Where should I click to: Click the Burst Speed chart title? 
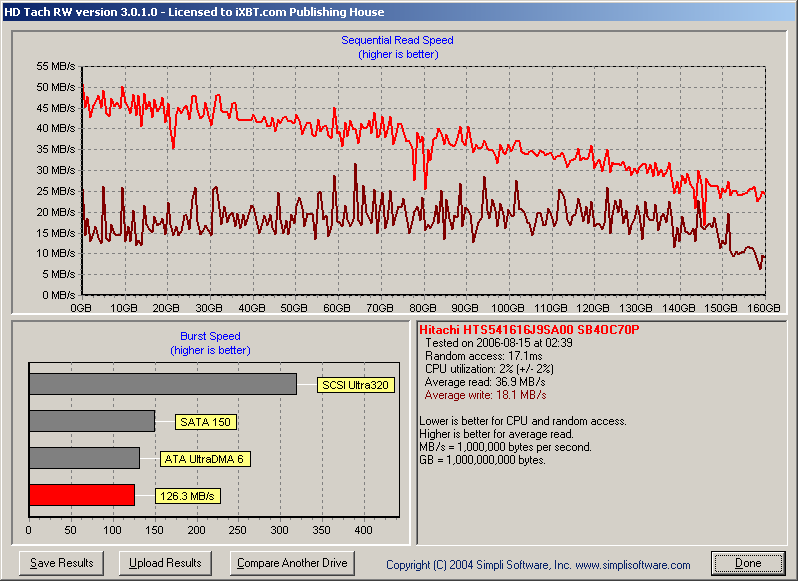tap(210, 337)
